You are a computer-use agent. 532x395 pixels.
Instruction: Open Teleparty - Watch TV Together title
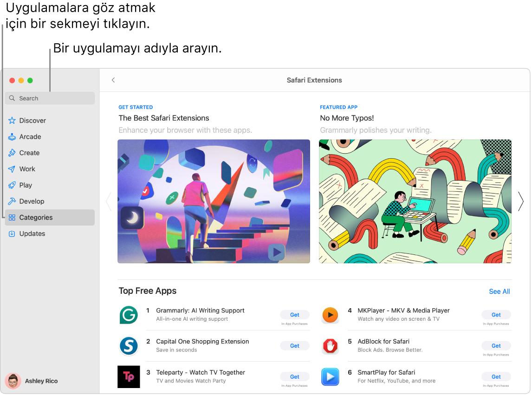pyautogui.click(x=201, y=372)
